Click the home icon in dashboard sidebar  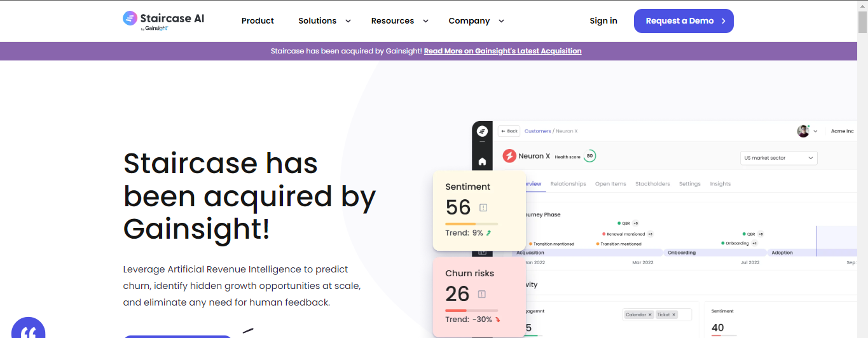[x=482, y=162]
